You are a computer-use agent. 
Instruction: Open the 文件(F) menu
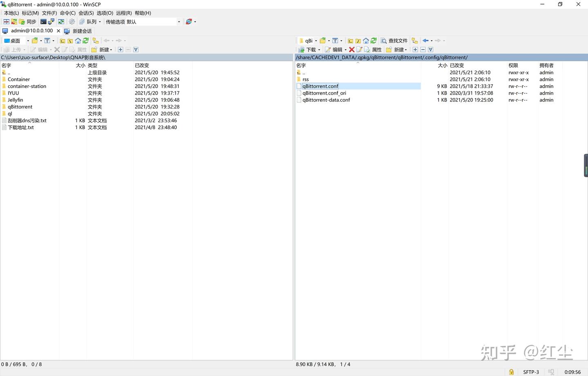[x=49, y=13]
